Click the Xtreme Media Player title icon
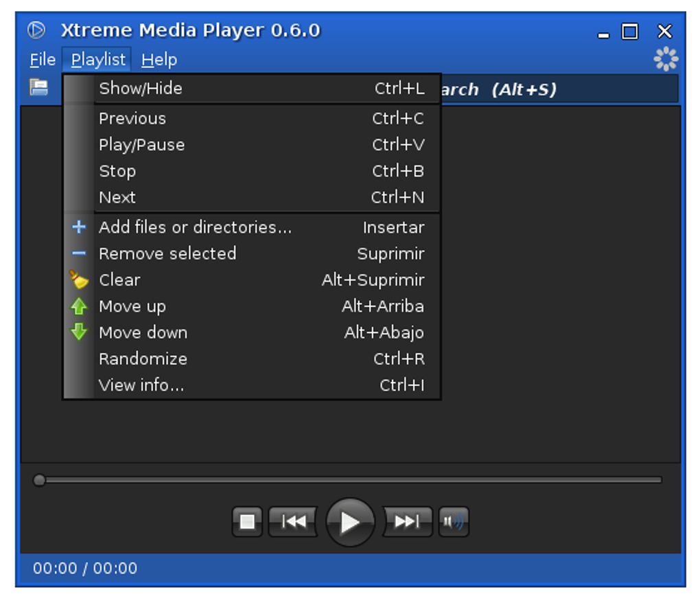 tap(36, 30)
